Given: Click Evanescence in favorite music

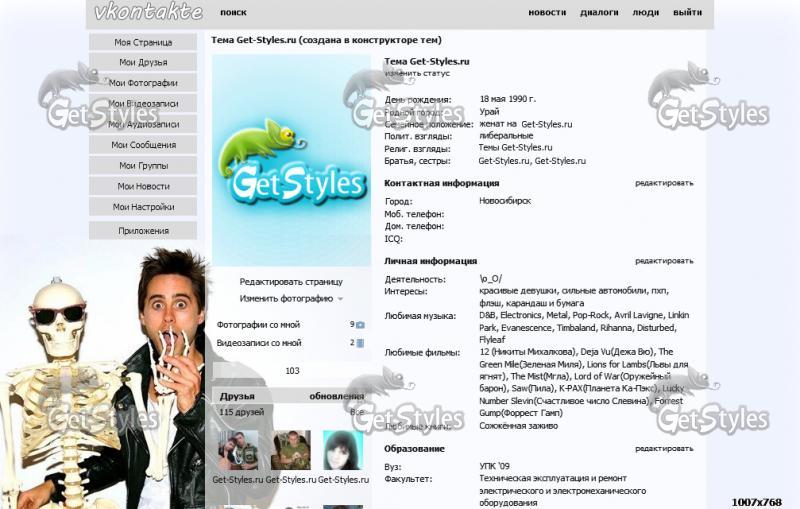Looking at the screenshot, I should 527,327.
